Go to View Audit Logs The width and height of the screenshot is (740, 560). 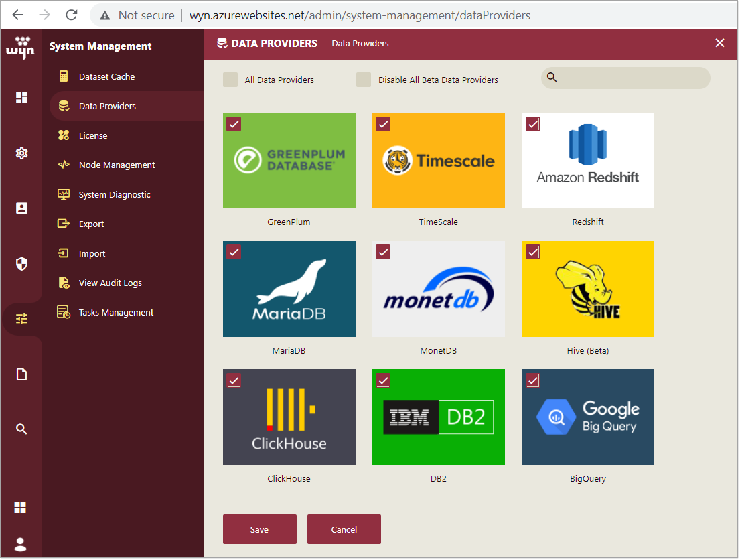coord(110,283)
